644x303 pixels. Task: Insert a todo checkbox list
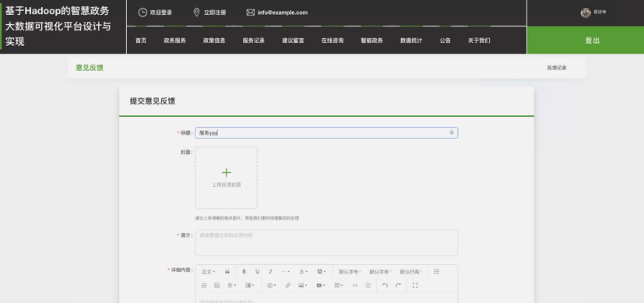click(x=216, y=285)
